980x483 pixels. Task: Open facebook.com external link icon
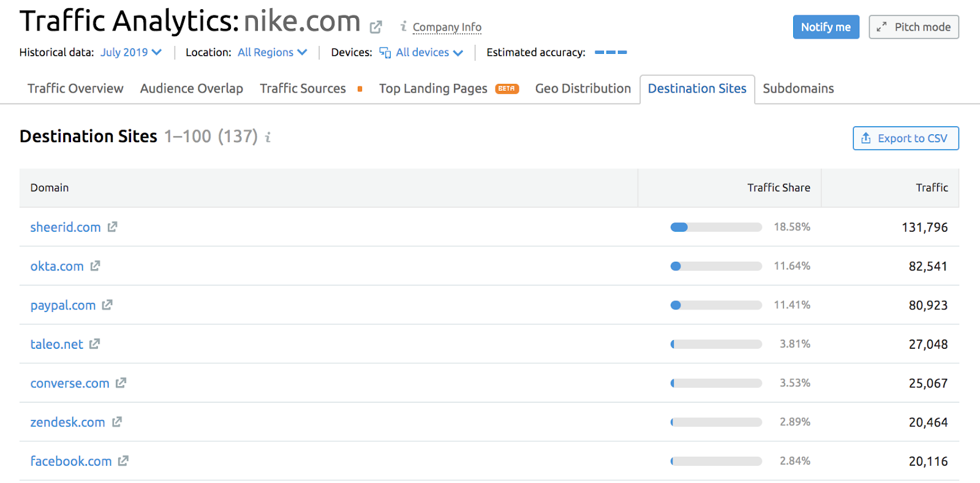(123, 461)
